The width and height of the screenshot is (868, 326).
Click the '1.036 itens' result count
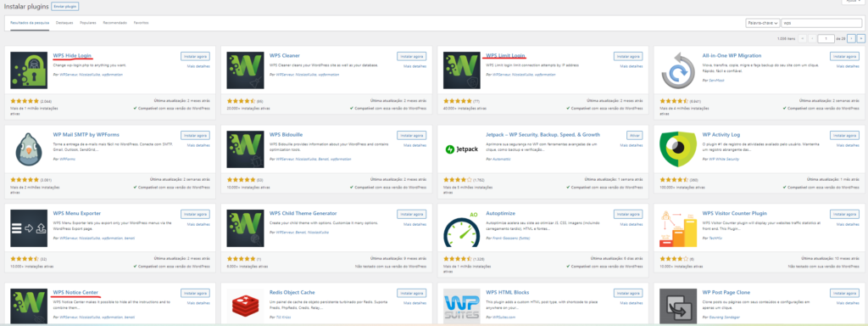point(786,39)
